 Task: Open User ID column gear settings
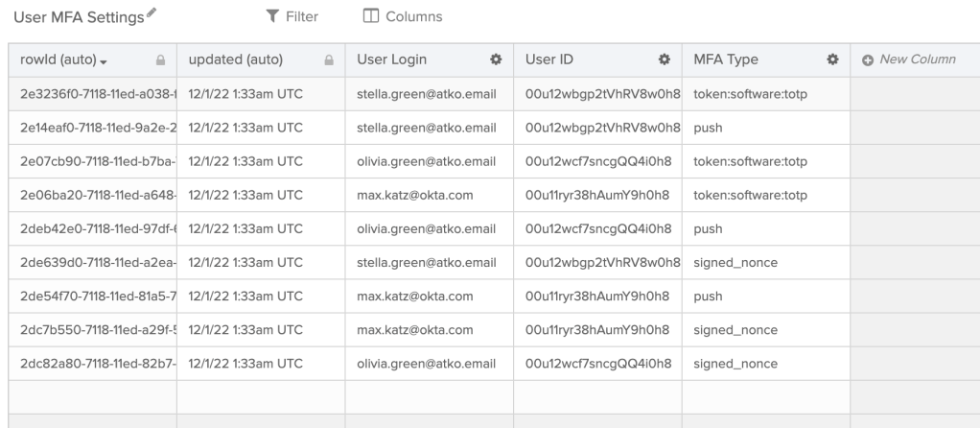(x=663, y=59)
